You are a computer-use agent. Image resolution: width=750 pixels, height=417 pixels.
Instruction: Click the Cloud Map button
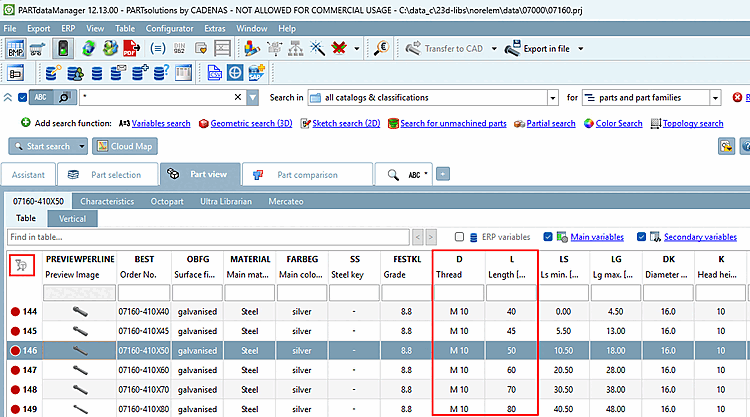coord(125,146)
